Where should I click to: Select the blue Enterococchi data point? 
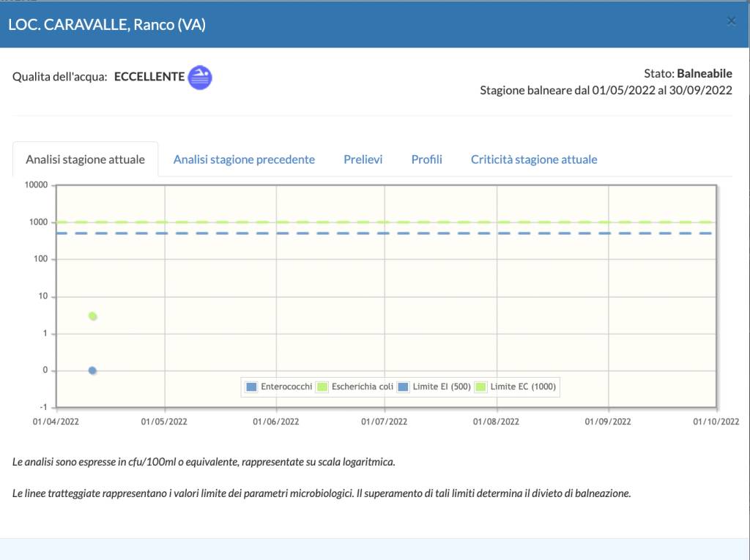click(92, 370)
